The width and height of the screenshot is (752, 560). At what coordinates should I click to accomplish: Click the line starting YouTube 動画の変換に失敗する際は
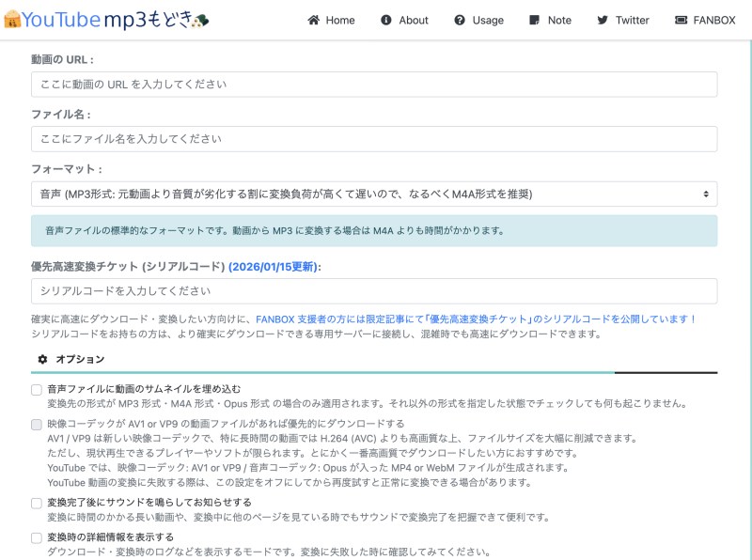point(290,482)
